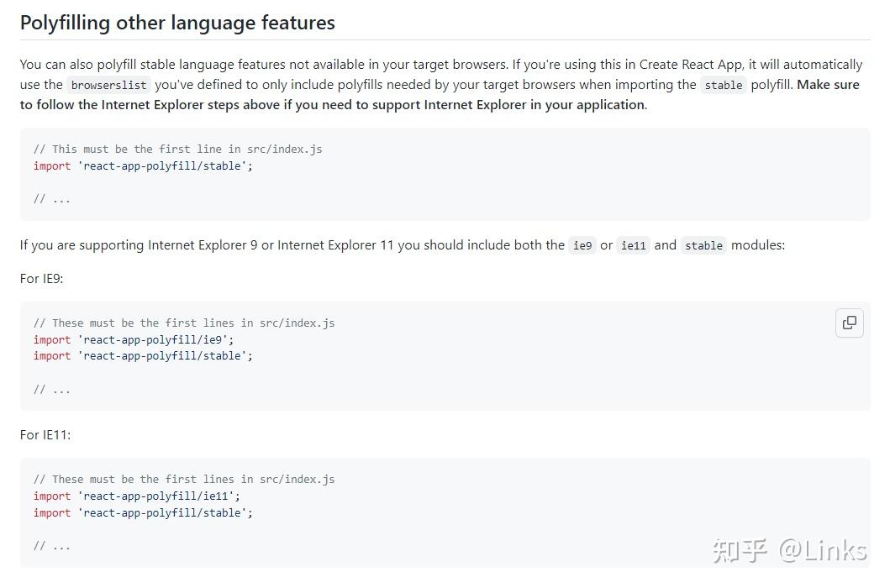The width and height of the screenshot is (890, 588).
Task: Click the stable import line in first code block
Action: point(143,165)
